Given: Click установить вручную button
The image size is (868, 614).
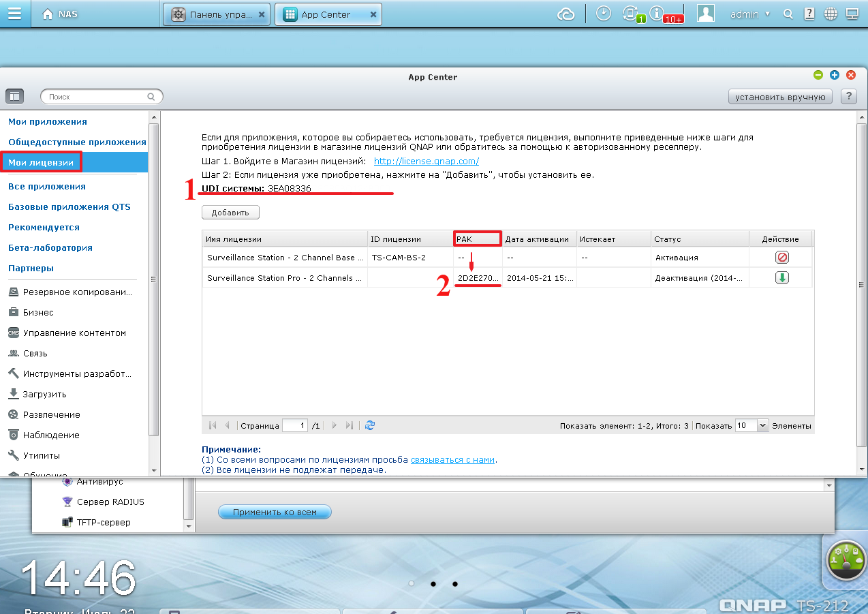Looking at the screenshot, I should coord(780,97).
